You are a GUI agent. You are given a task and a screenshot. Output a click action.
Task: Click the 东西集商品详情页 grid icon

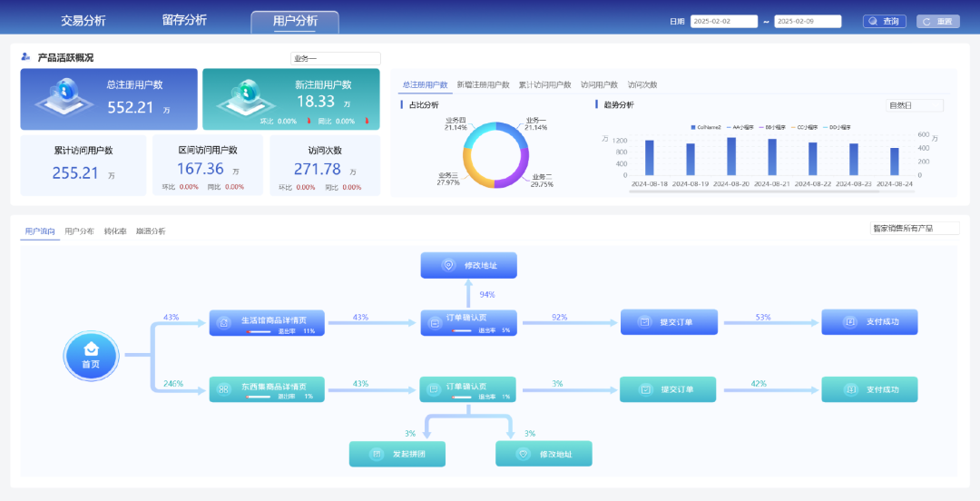tap(223, 389)
